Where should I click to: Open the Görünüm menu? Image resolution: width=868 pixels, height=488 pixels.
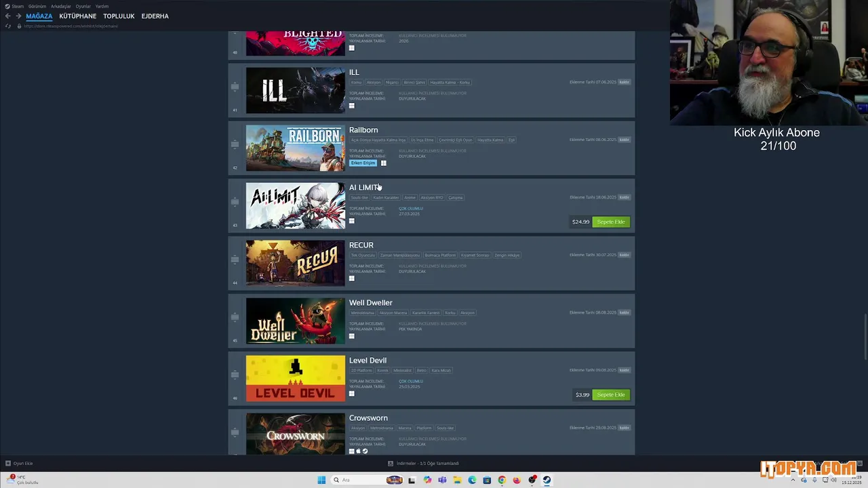pyautogui.click(x=37, y=6)
